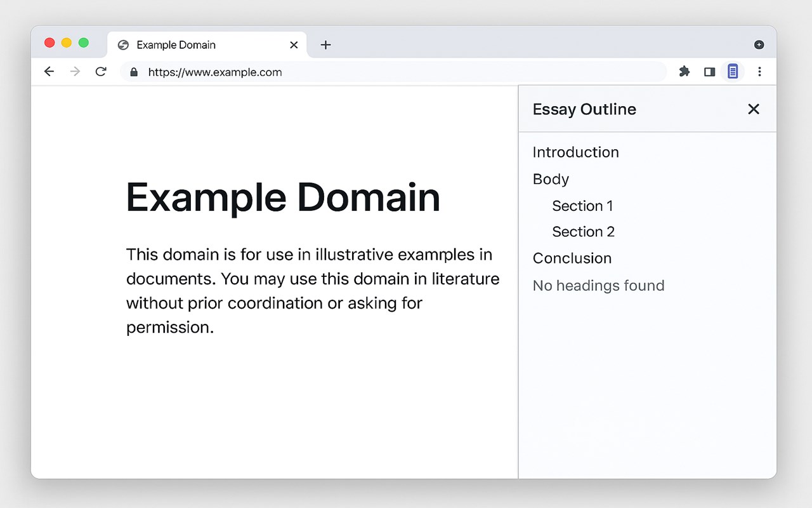This screenshot has width=812, height=508.
Task: Reload the current page
Action: (101, 72)
